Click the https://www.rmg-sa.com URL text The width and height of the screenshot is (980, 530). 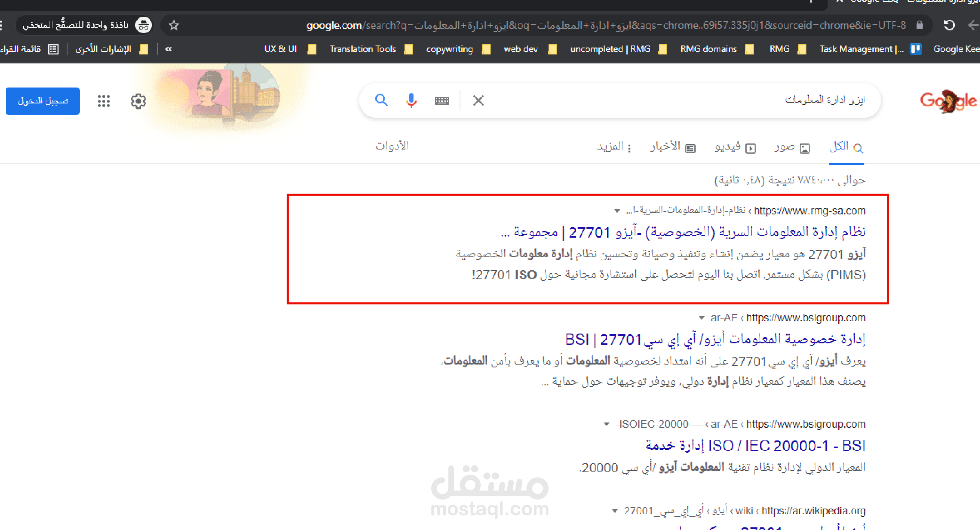pos(810,210)
